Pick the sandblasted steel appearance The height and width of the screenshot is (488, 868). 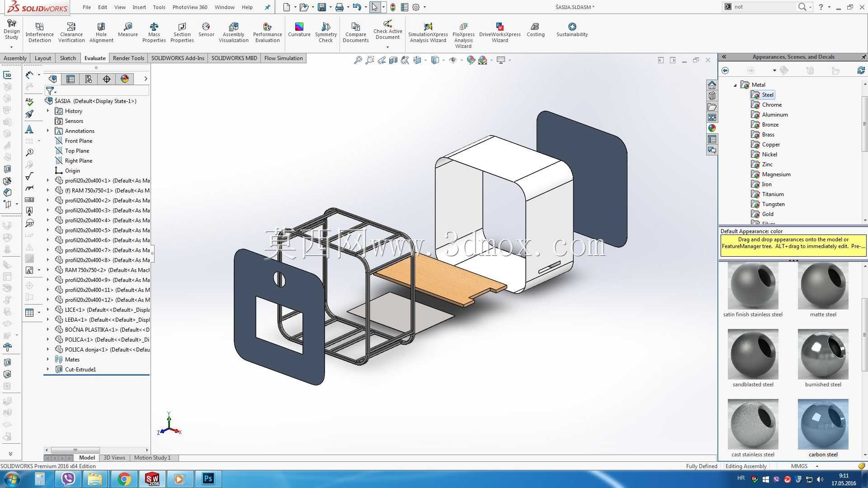point(753,358)
